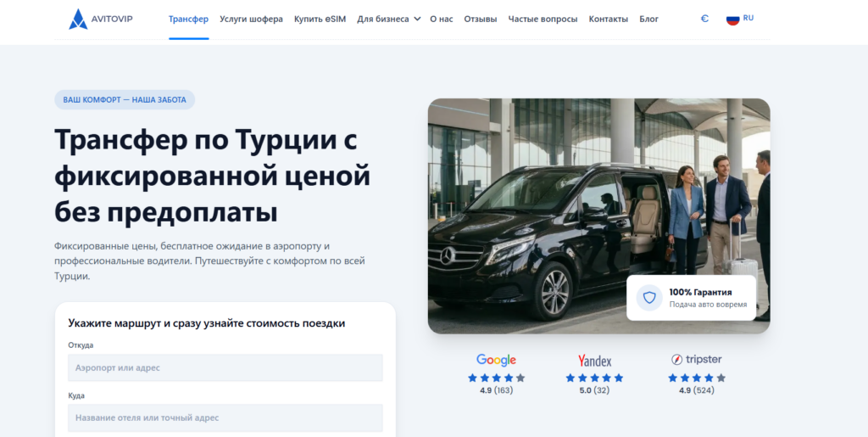The width and height of the screenshot is (868, 437).
Task: Open the Yandex reviews logo
Action: (594, 361)
